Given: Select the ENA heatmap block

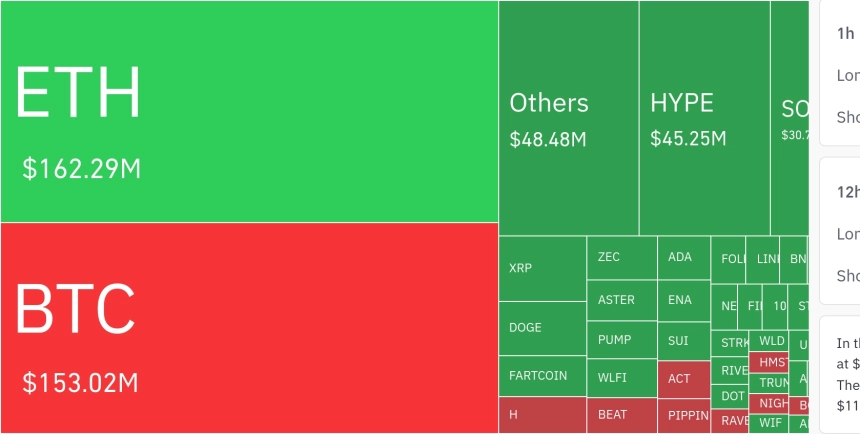Looking at the screenshot, I should [683, 300].
